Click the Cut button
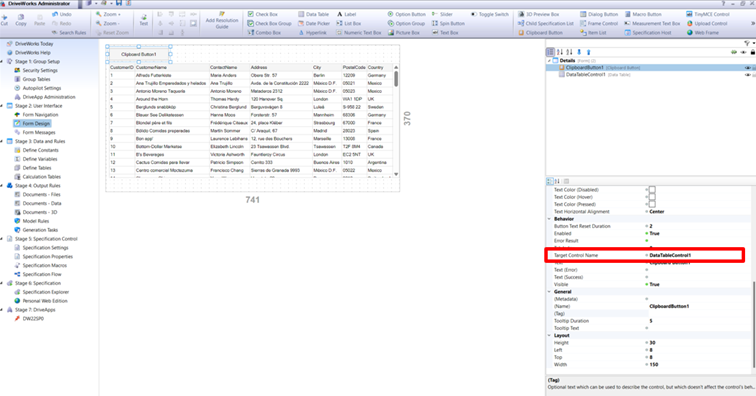This screenshot has width=756, height=396. pos(4,20)
